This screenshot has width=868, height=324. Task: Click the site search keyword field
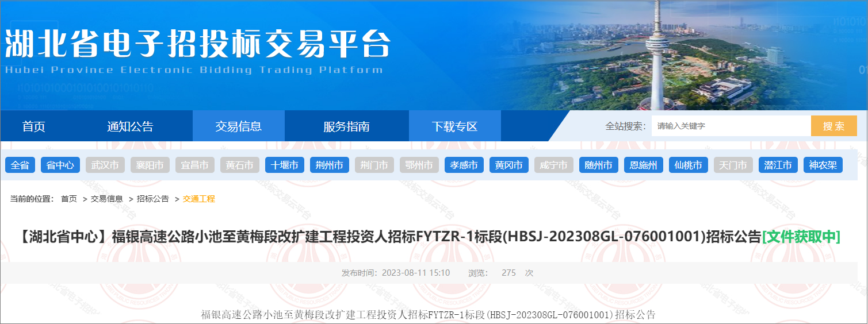tap(731, 126)
